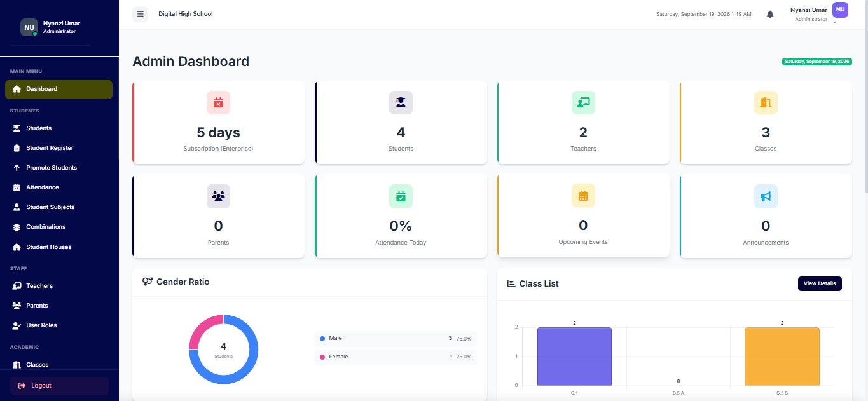Click the Digital High School title

pos(186,14)
